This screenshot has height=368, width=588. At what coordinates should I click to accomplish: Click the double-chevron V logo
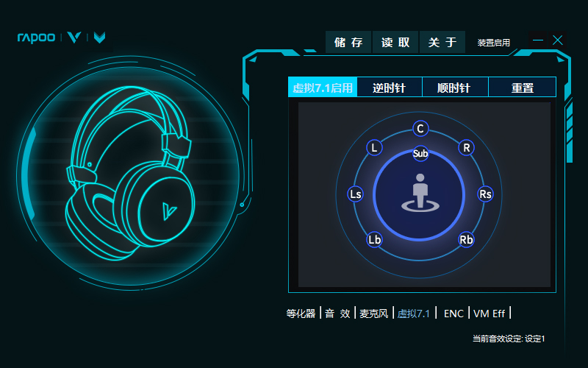coord(99,38)
